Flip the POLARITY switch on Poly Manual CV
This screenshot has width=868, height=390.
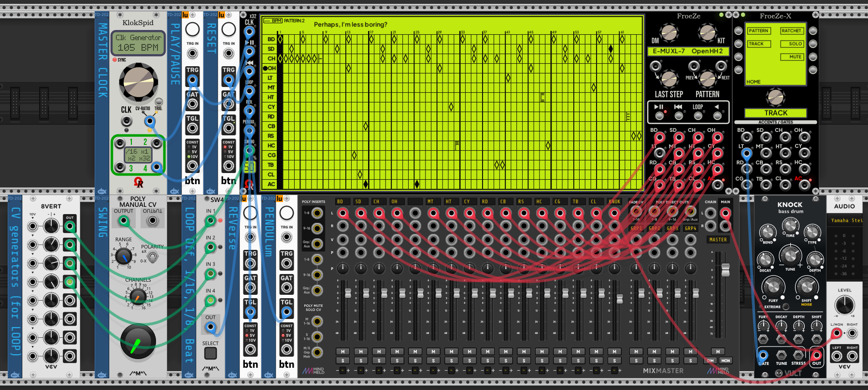click(x=153, y=257)
